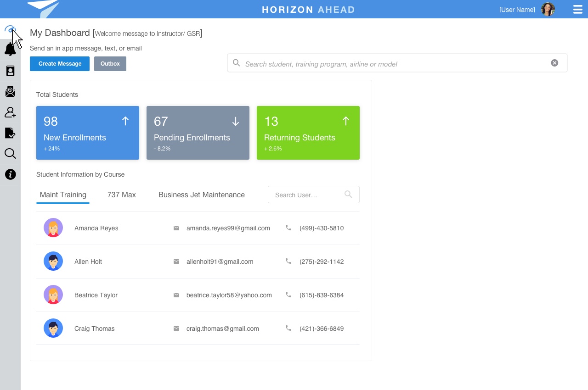Click amanda.reyes99@gmail.com email address
This screenshot has width=588, height=390.
228,228
